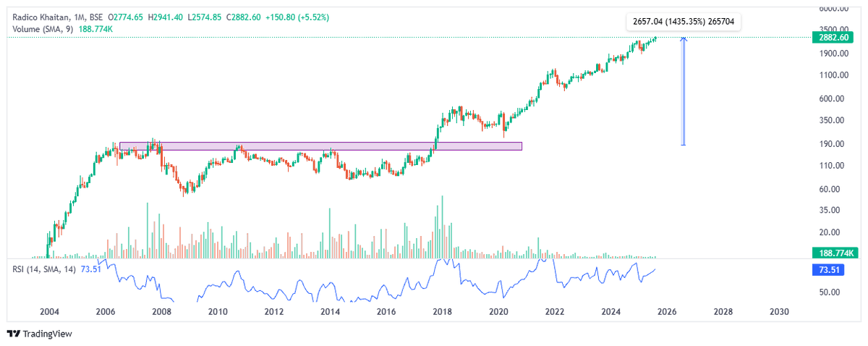Click the volume value tag 188.774K
The image size is (868, 346).
[835, 253]
